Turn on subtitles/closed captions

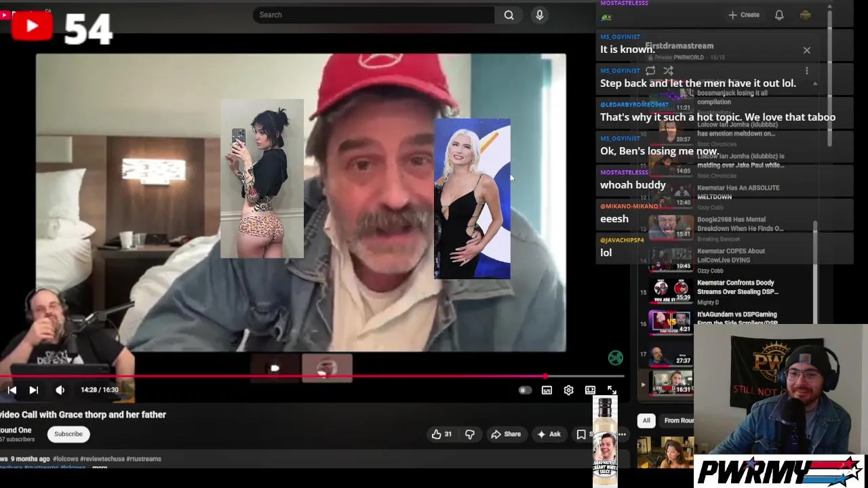point(547,390)
